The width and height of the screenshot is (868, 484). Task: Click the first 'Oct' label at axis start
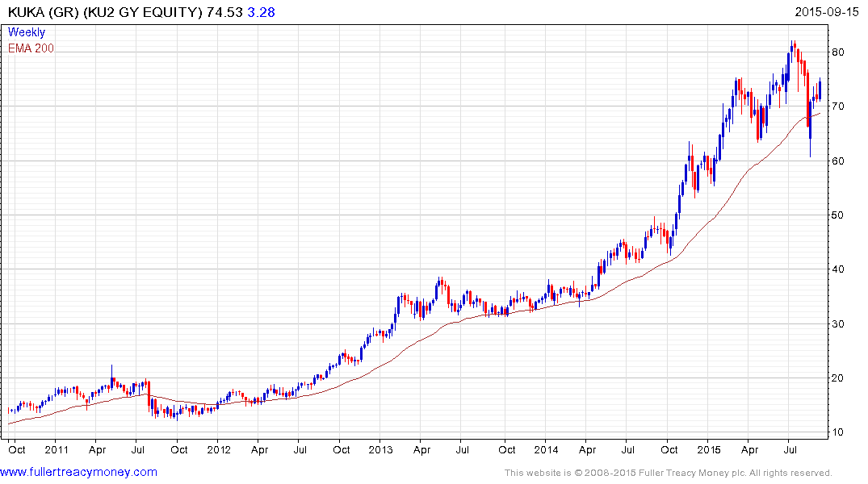tap(17, 449)
